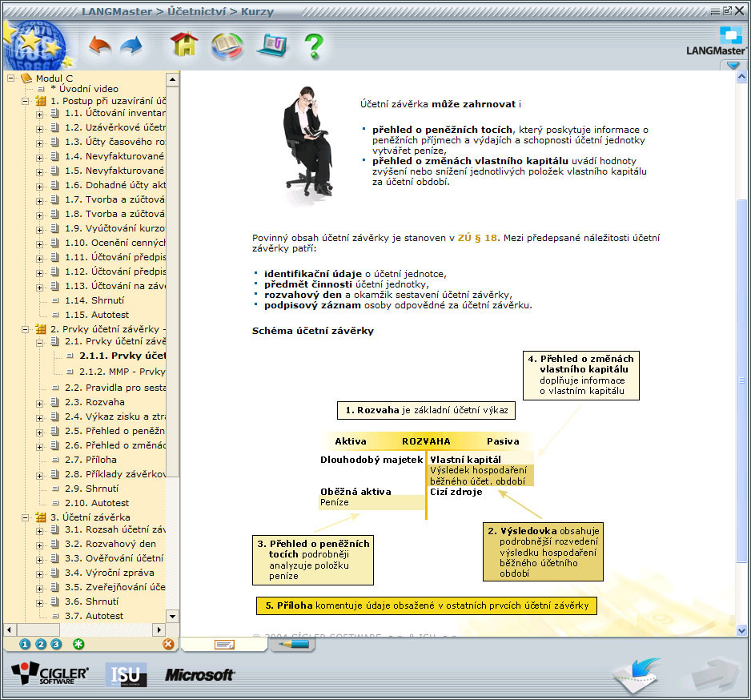Collapse section 3. Účetní závěrka
Viewport: 751px width, 700px height.
click(25, 517)
